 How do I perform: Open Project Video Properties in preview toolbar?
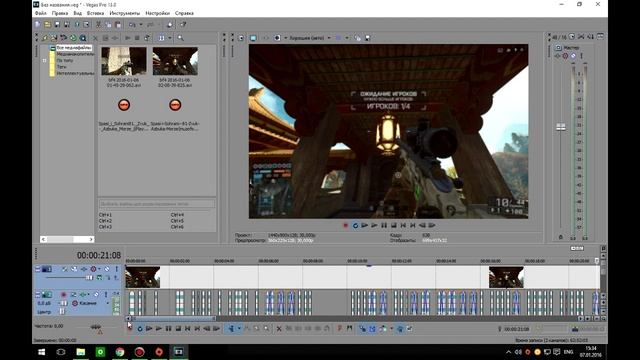[241, 38]
